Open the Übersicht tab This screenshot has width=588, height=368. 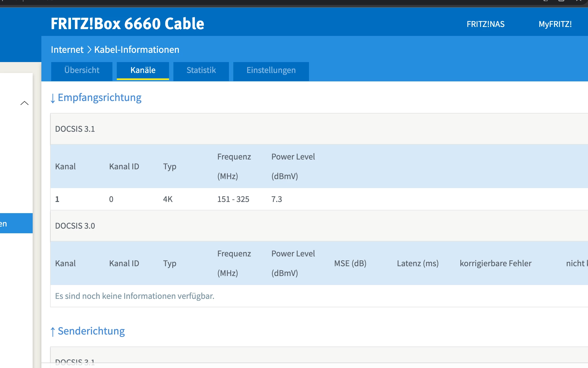(82, 70)
